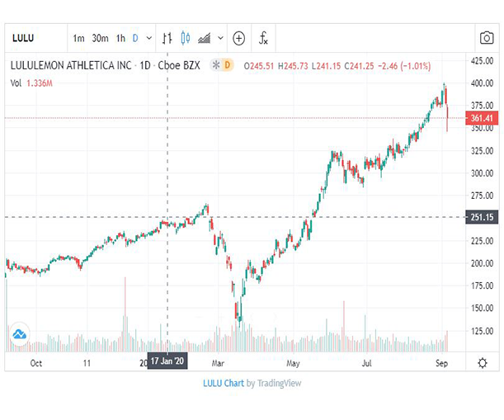Click the red 361.41 price label
This screenshot has height=420, width=504.
click(x=482, y=118)
